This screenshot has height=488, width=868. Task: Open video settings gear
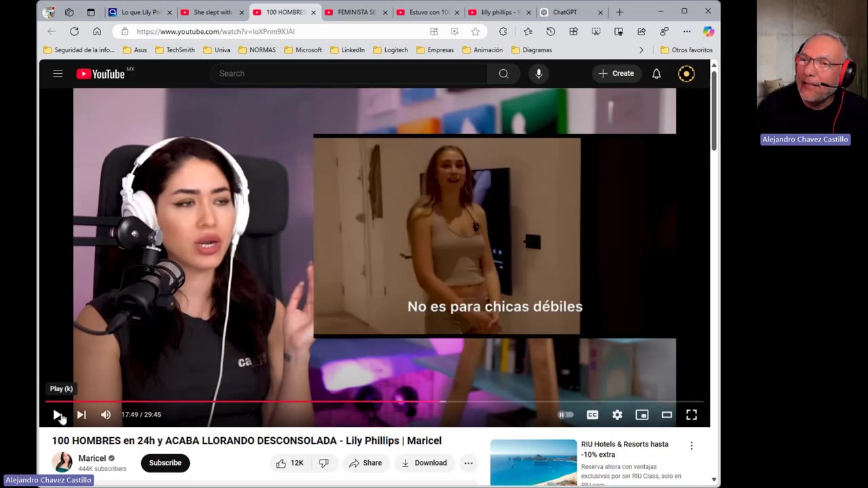coord(617,415)
